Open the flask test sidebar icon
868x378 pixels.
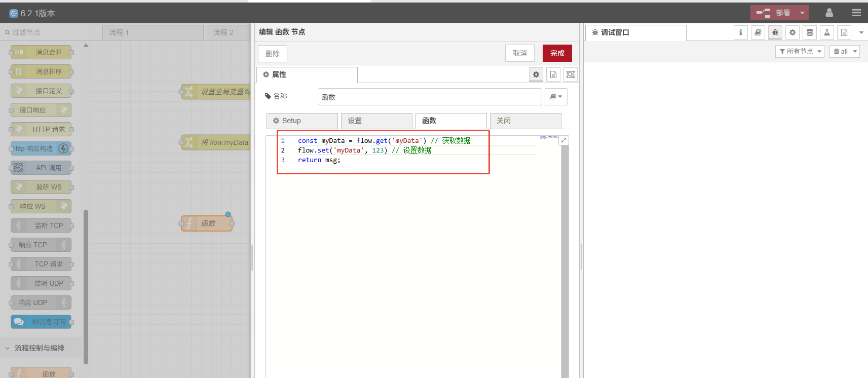click(827, 32)
